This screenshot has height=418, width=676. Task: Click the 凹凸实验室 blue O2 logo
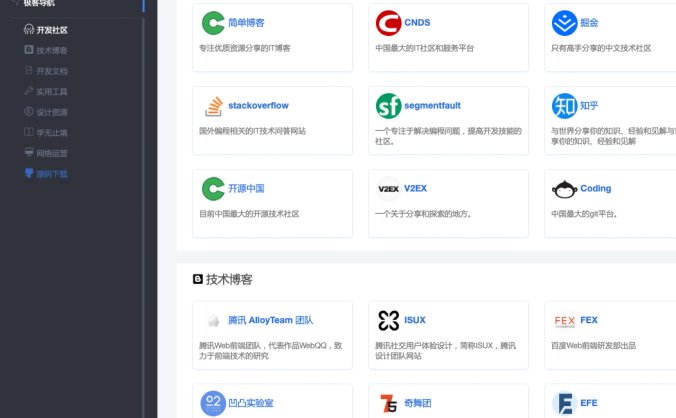pos(213,403)
